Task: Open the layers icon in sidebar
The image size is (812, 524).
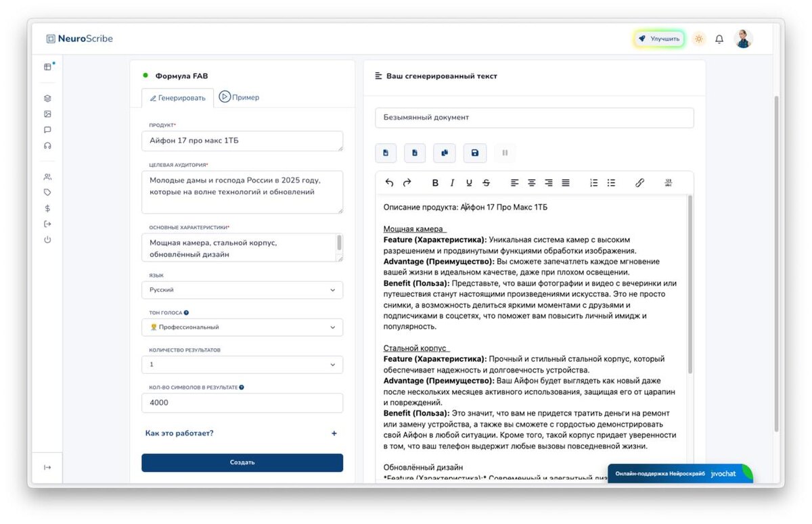Action: click(47, 99)
